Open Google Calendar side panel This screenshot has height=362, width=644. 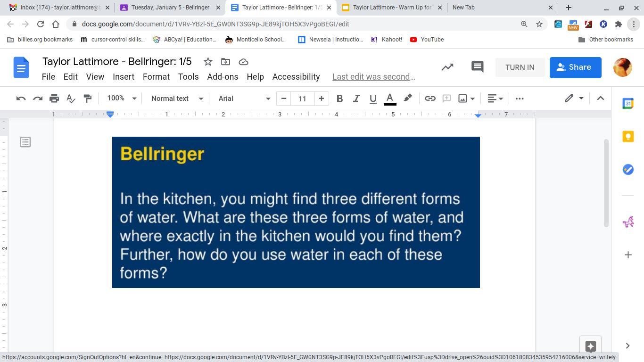pos(628,104)
